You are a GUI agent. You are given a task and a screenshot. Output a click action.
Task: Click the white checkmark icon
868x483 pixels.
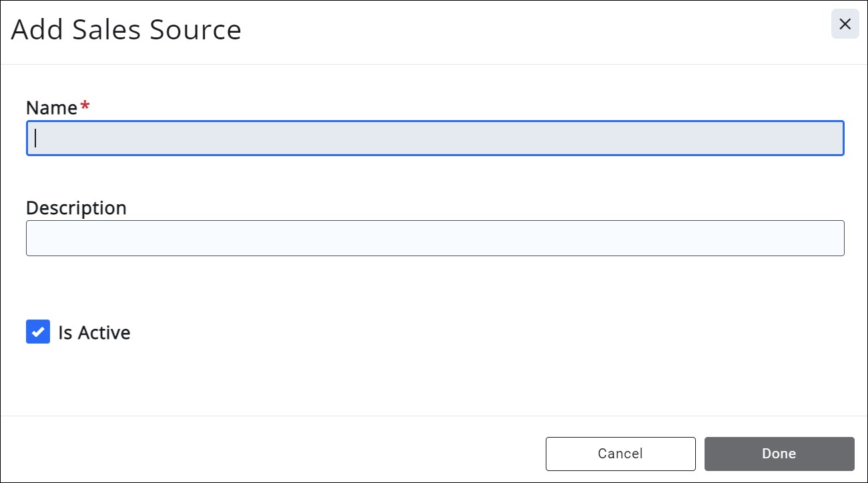pos(38,332)
